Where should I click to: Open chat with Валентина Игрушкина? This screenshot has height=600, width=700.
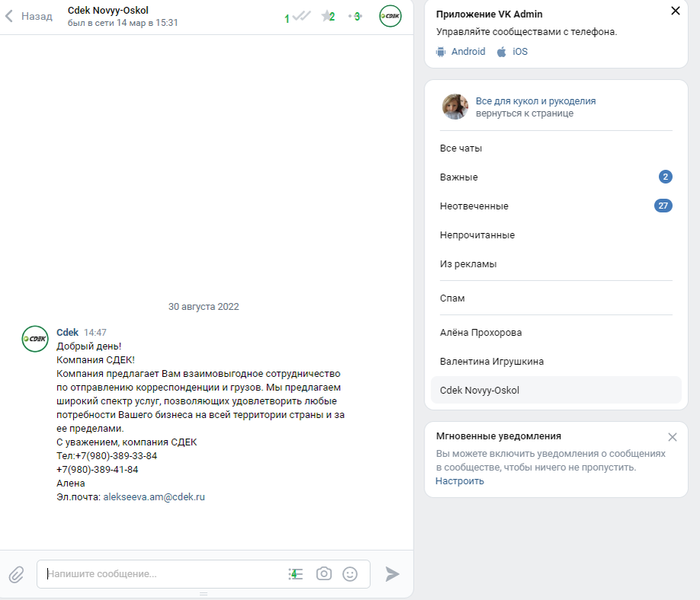pyautogui.click(x=556, y=361)
